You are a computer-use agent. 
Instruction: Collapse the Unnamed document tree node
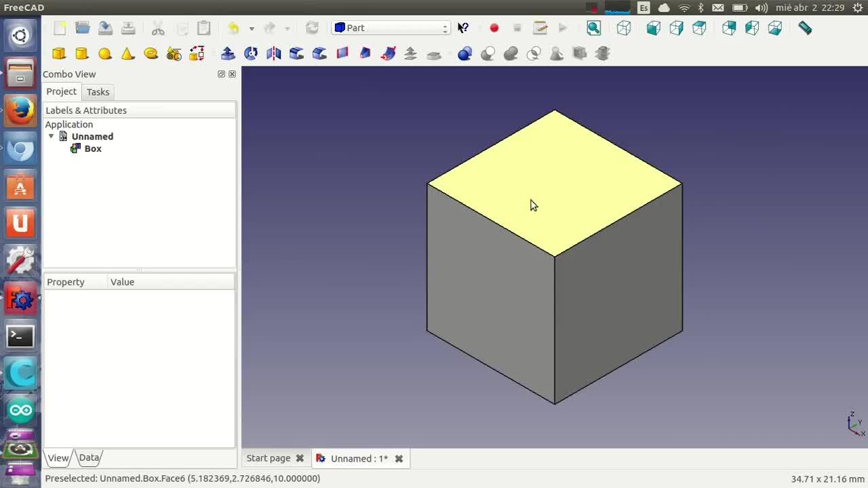[51, 136]
